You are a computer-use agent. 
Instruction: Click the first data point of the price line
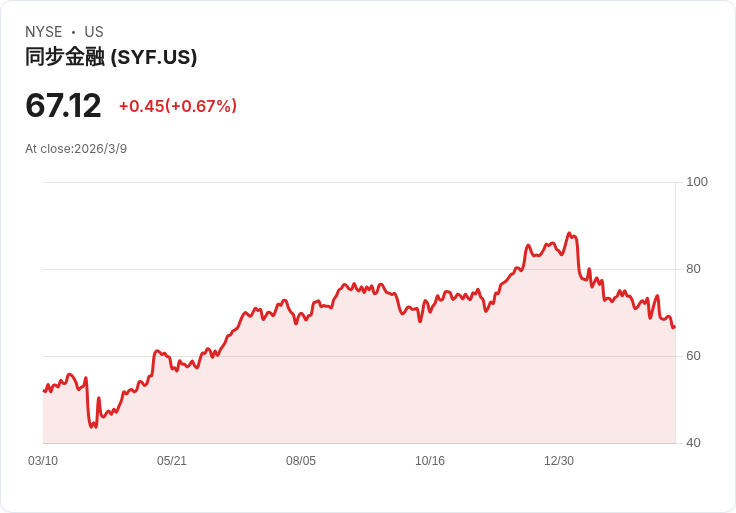pyautogui.click(x=44, y=390)
